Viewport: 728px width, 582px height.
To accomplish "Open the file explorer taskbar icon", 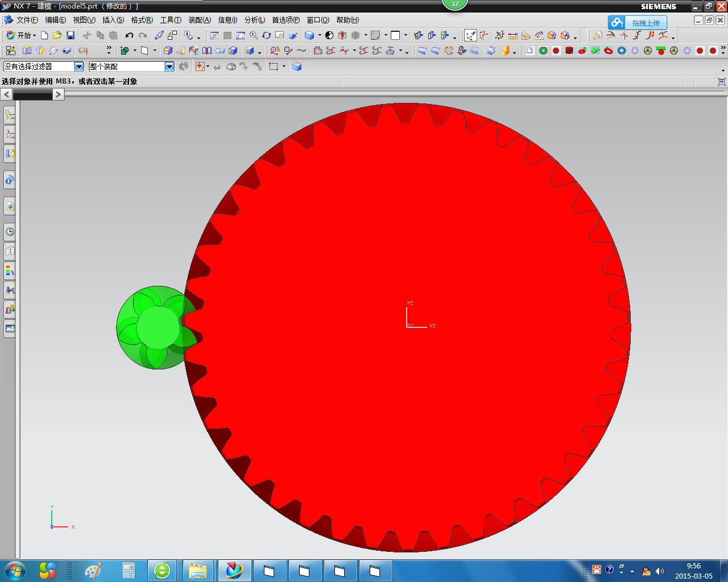I will (x=197, y=571).
